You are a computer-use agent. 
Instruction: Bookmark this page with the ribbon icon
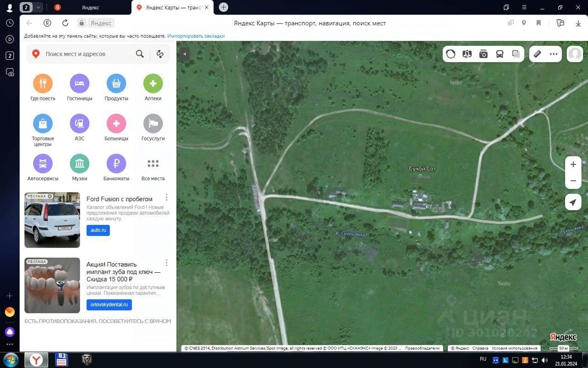click(538, 23)
